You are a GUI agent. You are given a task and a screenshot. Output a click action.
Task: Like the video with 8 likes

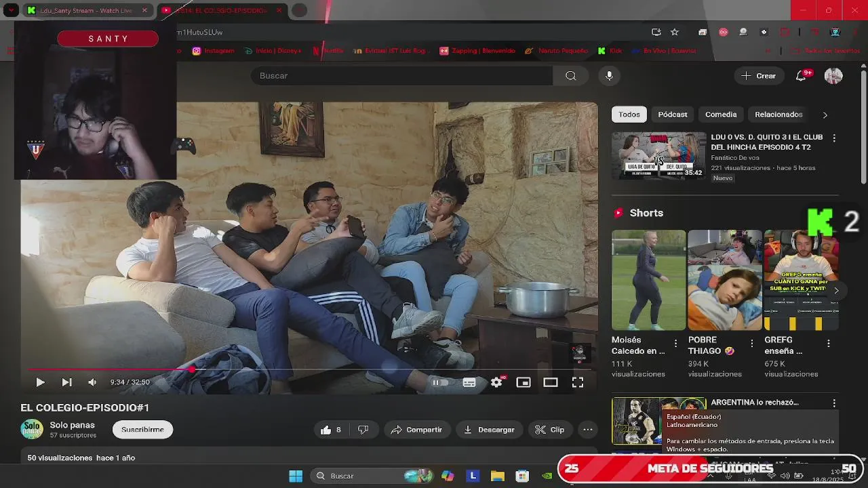(x=331, y=430)
